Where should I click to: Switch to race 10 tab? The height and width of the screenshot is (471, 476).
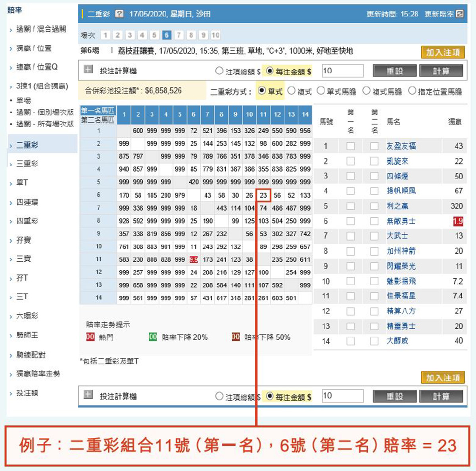(x=215, y=35)
